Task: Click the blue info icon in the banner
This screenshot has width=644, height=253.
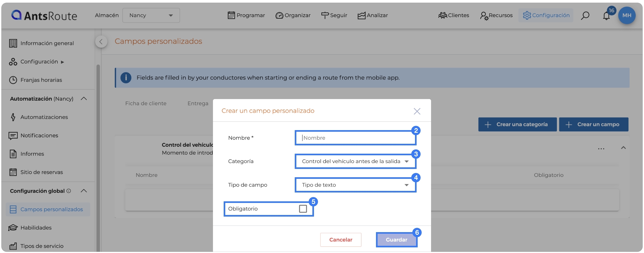Action: pyautogui.click(x=126, y=78)
